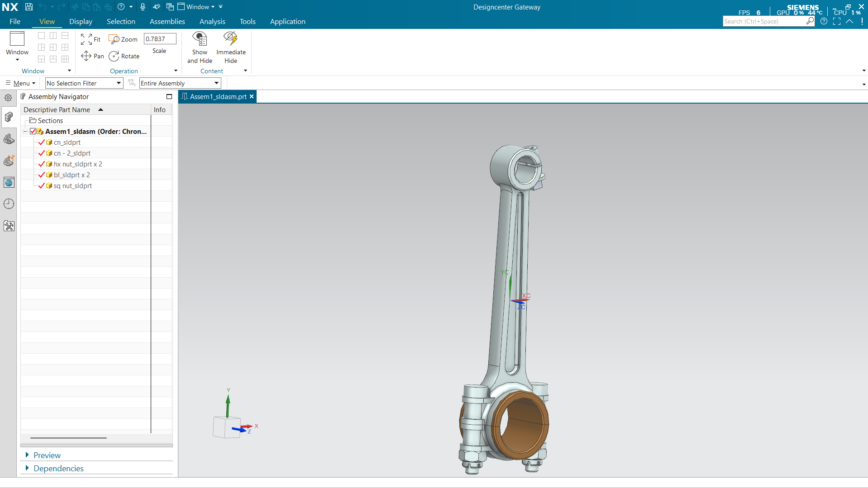
Task: Uncheck the Assem1_sldasm assembly checkbox
Action: (x=33, y=132)
